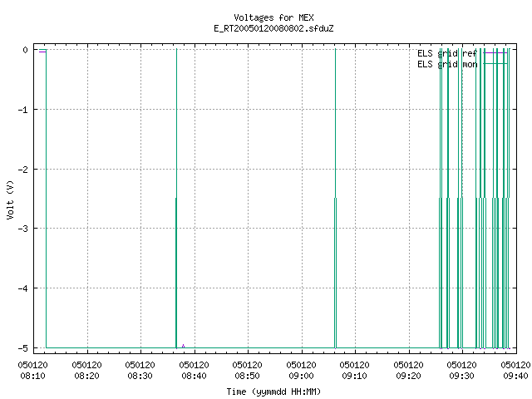Click the 'Time (yymmdd HH:MM)' x-axis label
Screen dimensions: 532x399
pos(273,392)
